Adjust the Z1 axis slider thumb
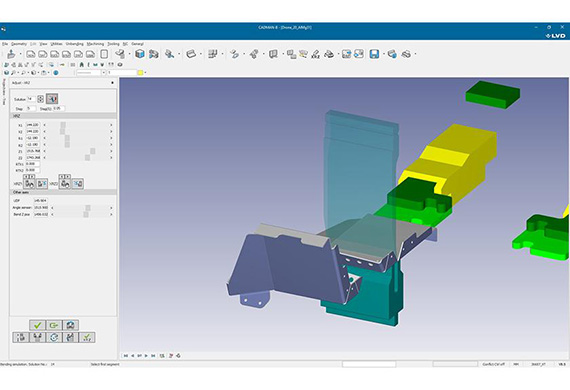Screen dimensions: 570x390 point(93,151)
